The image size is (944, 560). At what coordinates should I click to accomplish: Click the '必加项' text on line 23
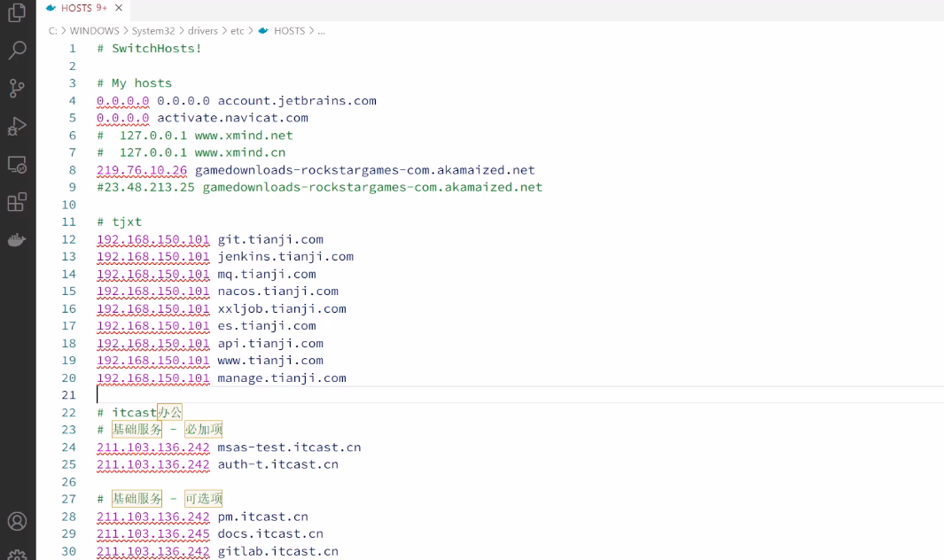(x=204, y=430)
